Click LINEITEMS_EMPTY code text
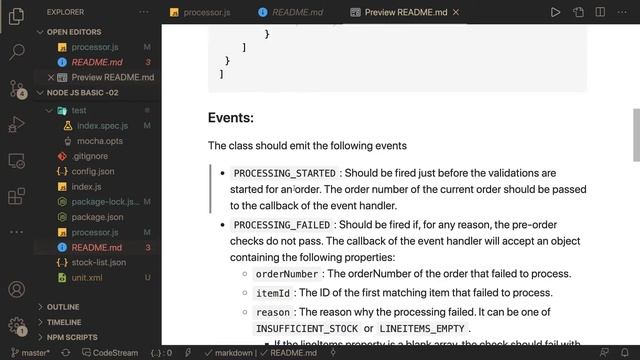640x360 pixels. click(x=422, y=329)
